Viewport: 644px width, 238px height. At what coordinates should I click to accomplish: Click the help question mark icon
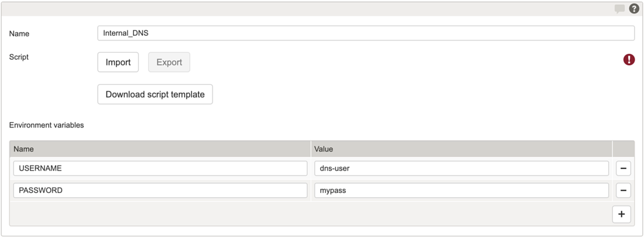(x=633, y=9)
